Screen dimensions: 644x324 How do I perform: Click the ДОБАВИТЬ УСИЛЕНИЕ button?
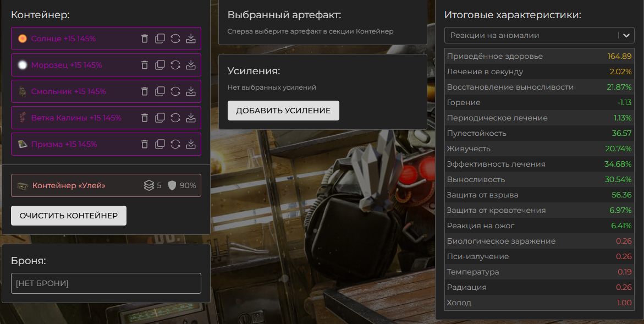283,111
